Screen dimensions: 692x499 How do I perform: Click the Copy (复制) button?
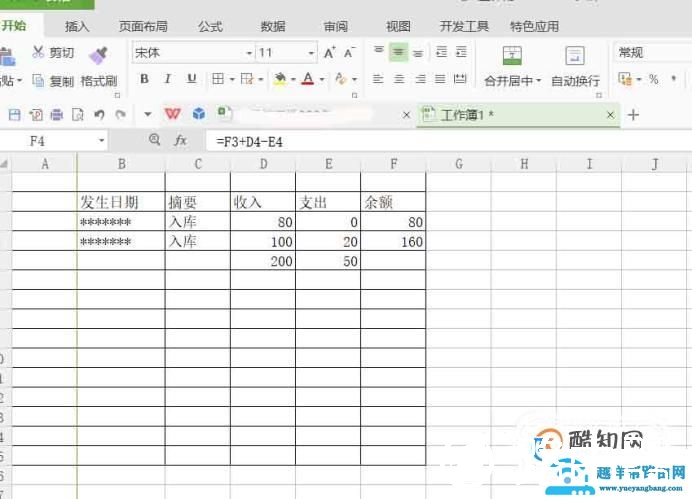pos(53,81)
